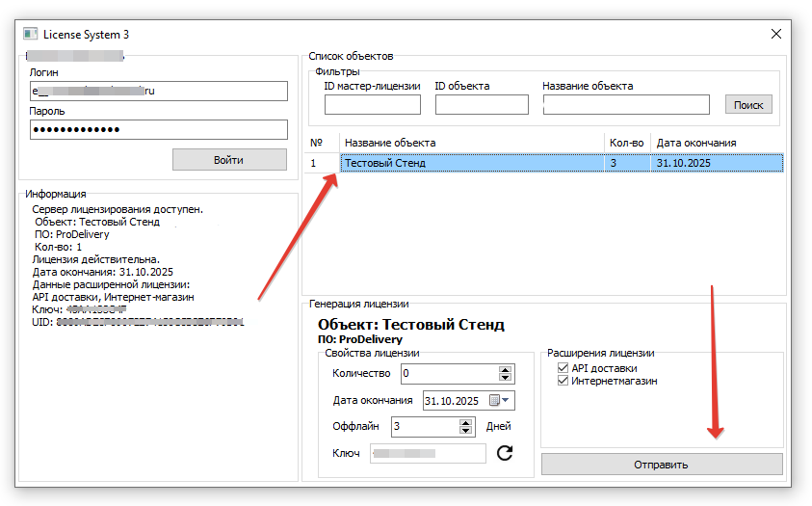Decrease the Количество value with the down arrow
Screen dimensions: 812x506
pyautogui.click(x=505, y=378)
